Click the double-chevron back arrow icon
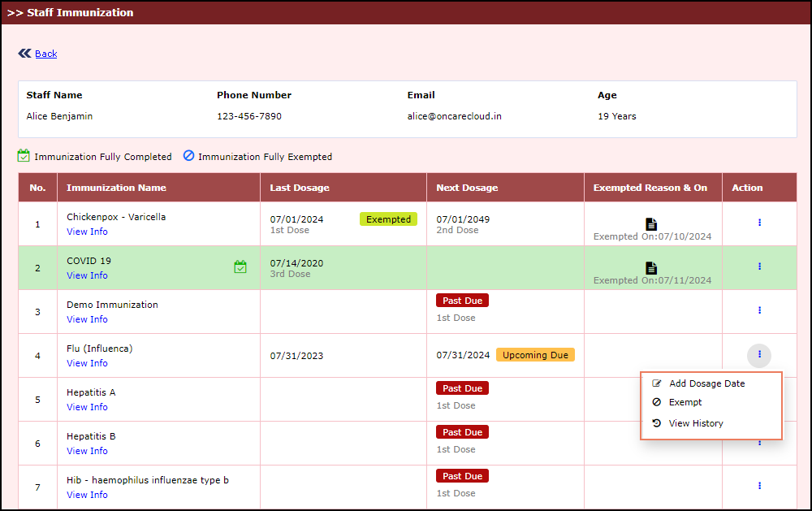The height and width of the screenshot is (511, 812). [x=24, y=54]
